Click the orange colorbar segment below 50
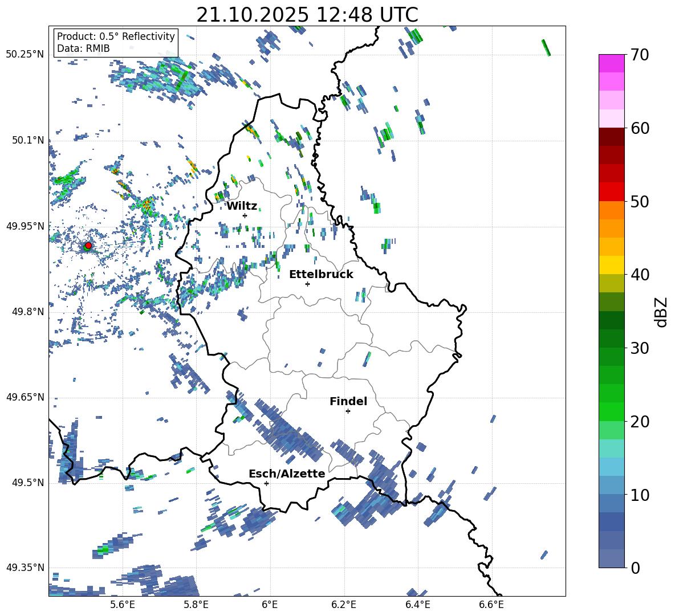Screen dimensions: 675x616 [x=611, y=210]
